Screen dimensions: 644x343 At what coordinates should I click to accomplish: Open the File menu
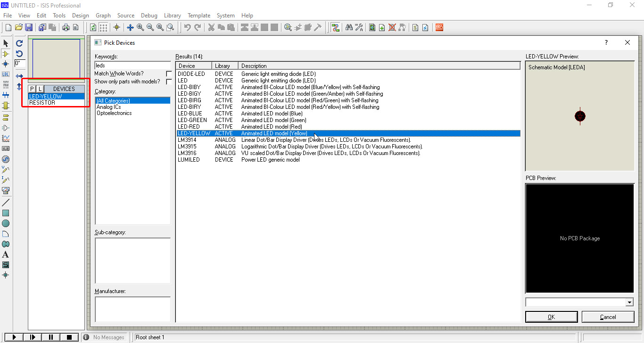coord(8,16)
